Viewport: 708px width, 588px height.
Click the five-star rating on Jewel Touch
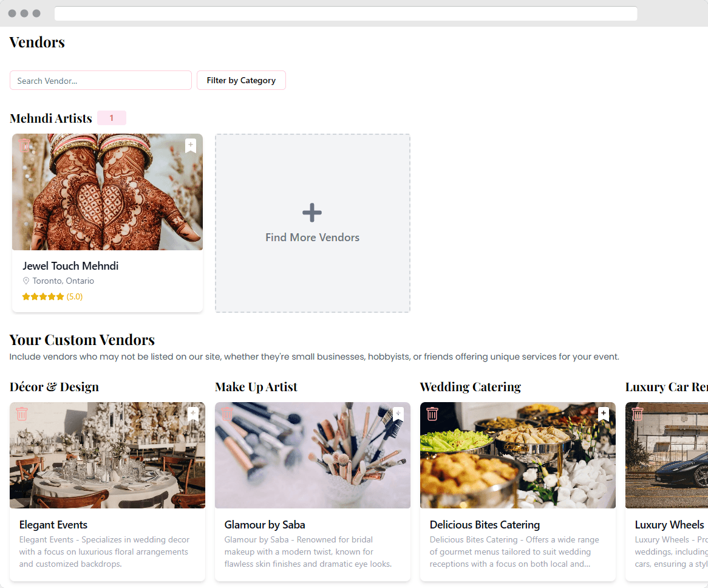point(43,296)
